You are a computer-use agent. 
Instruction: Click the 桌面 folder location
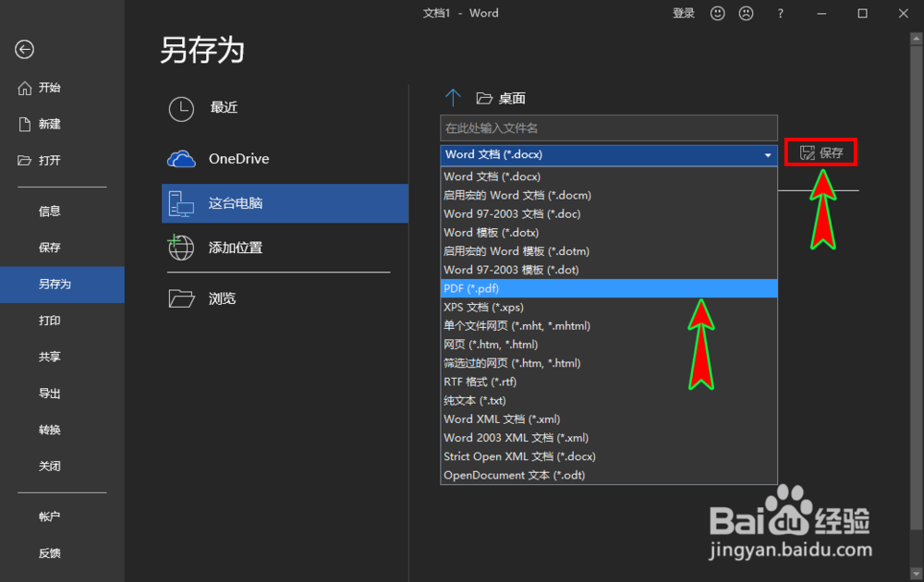point(501,98)
